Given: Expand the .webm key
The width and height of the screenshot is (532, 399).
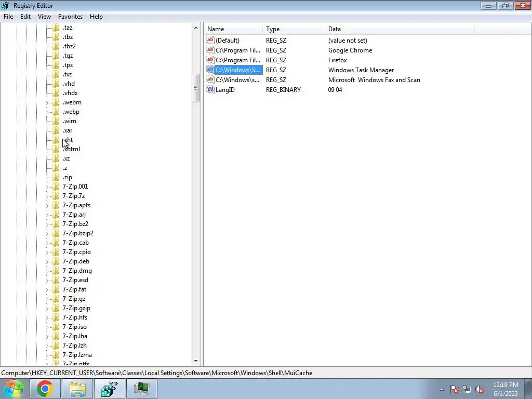Looking at the screenshot, I should point(47,103).
